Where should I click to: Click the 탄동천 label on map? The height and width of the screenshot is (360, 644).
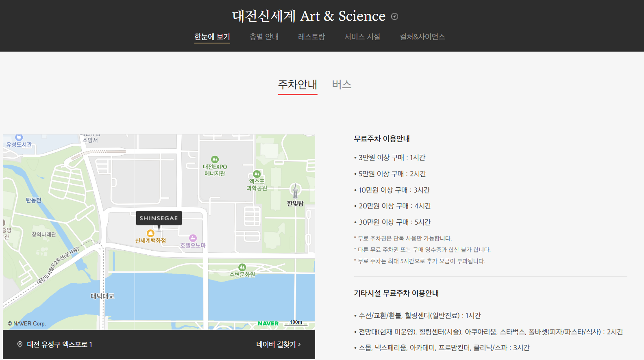click(34, 200)
